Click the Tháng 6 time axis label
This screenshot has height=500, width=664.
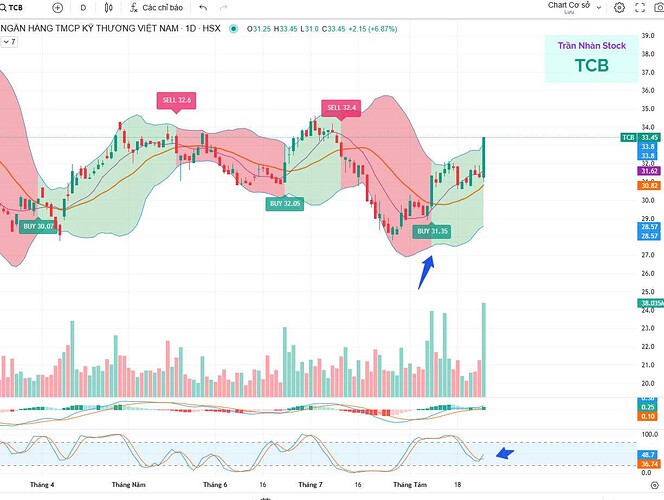[x=215, y=485]
